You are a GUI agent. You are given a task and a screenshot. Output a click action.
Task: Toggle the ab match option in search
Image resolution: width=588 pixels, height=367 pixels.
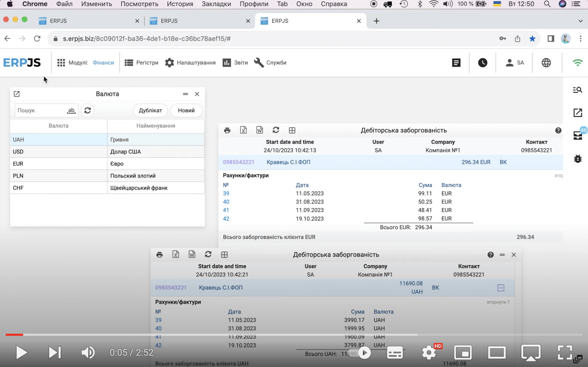click(71, 111)
